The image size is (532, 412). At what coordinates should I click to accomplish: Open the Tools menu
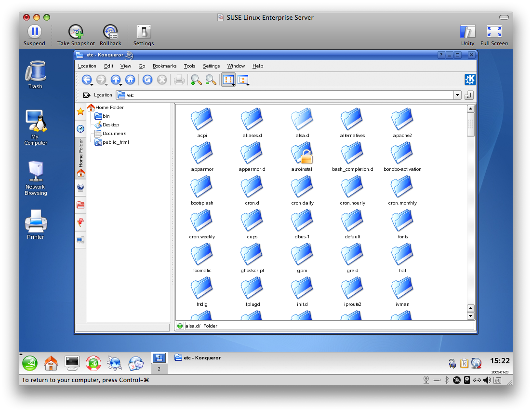click(190, 66)
